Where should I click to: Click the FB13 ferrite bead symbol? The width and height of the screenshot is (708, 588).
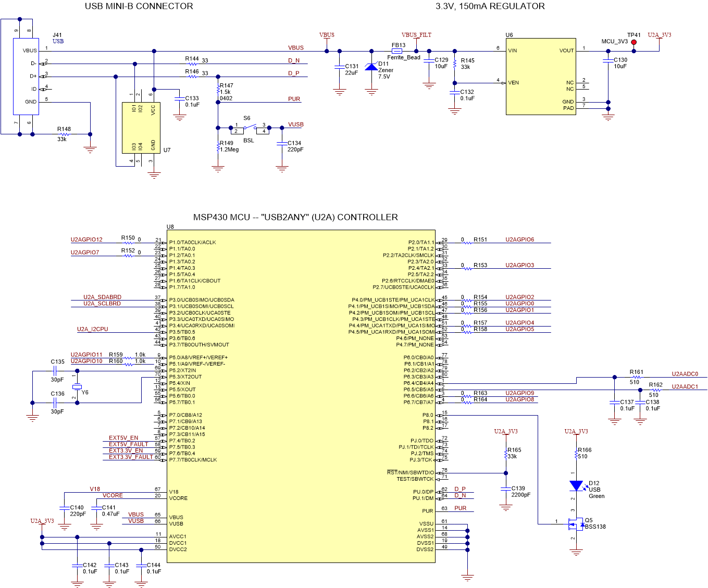pos(397,51)
